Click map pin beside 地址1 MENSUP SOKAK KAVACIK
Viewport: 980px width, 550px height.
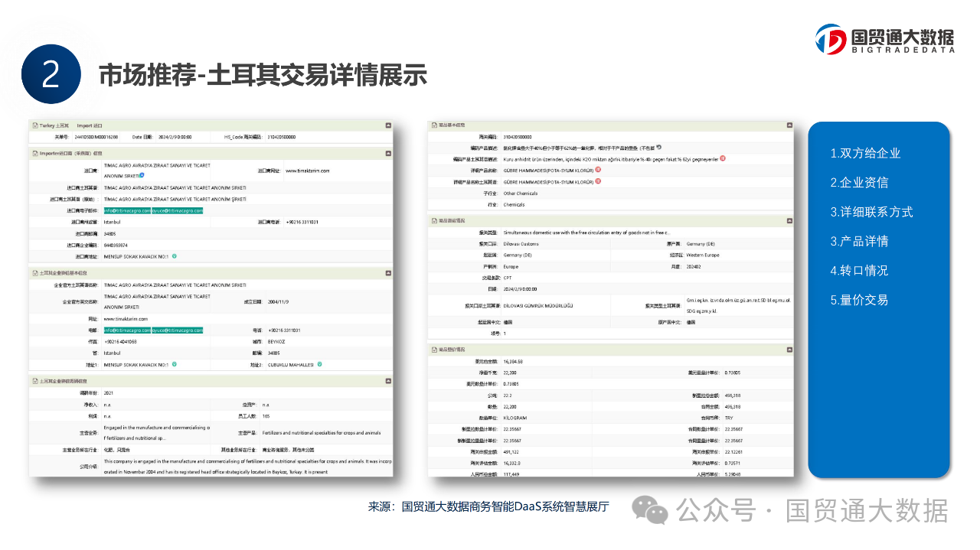(175, 365)
